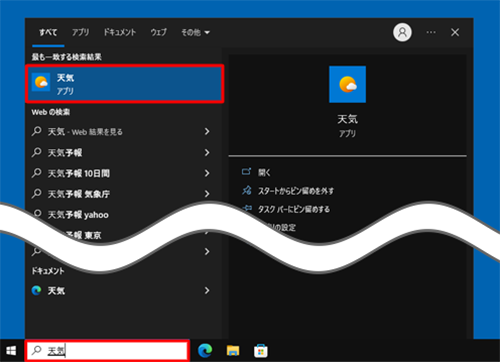Viewport: 500px width, 362px height.
Task: Click the open icon next to 開く
Action: point(246,172)
